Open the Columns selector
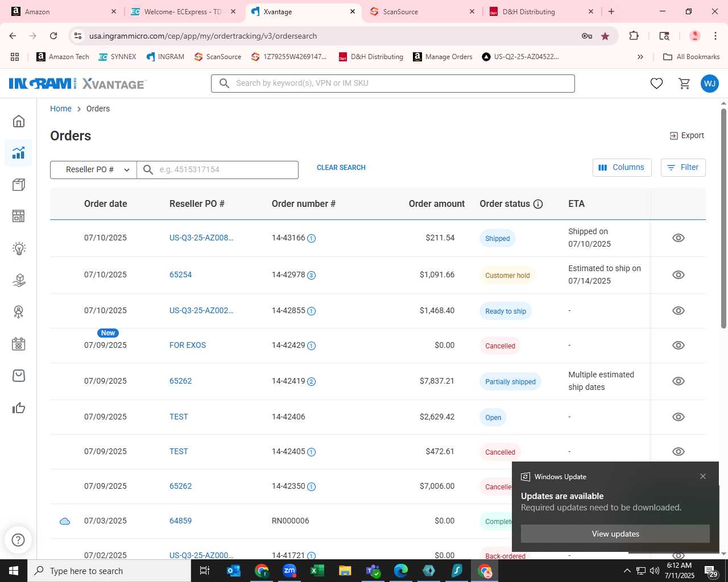 pyautogui.click(x=622, y=168)
